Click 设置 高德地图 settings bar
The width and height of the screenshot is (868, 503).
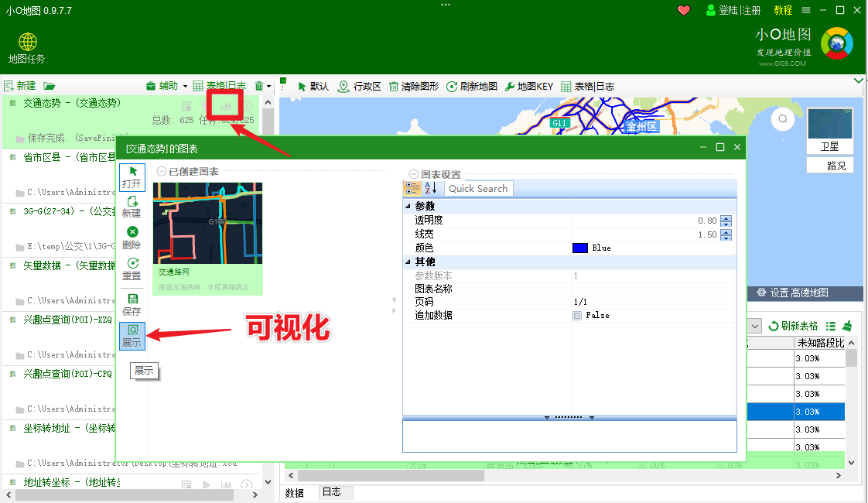click(x=792, y=293)
